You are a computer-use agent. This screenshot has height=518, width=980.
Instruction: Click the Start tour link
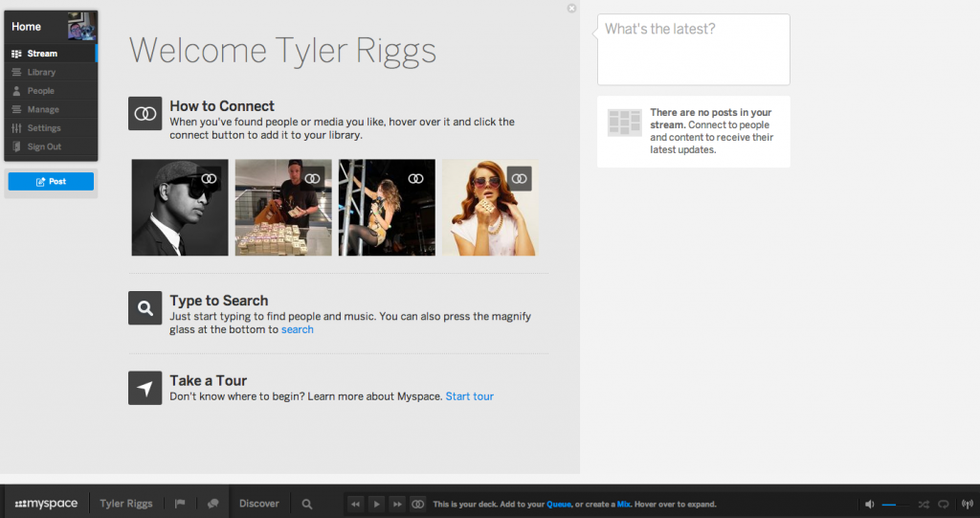click(469, 396)
